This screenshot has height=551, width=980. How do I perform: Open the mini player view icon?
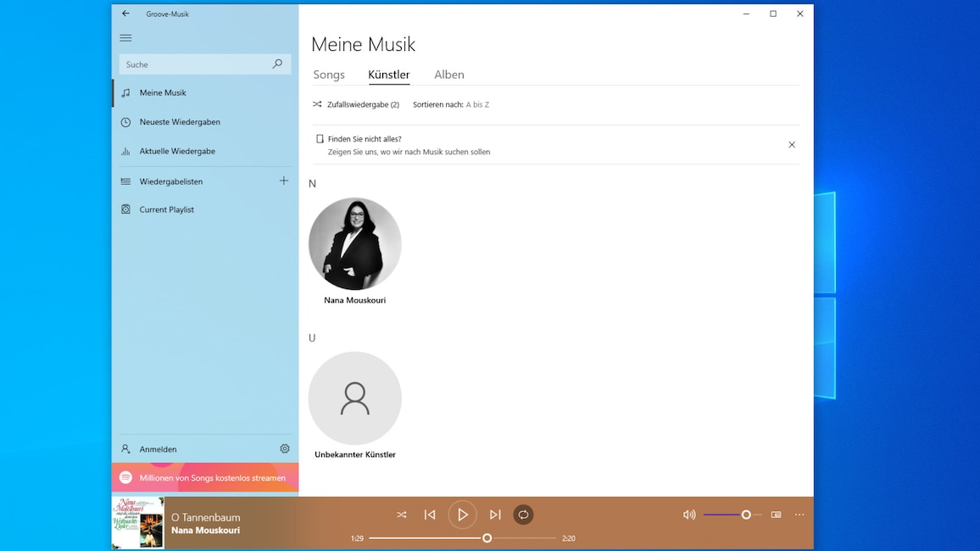(777, 515)
